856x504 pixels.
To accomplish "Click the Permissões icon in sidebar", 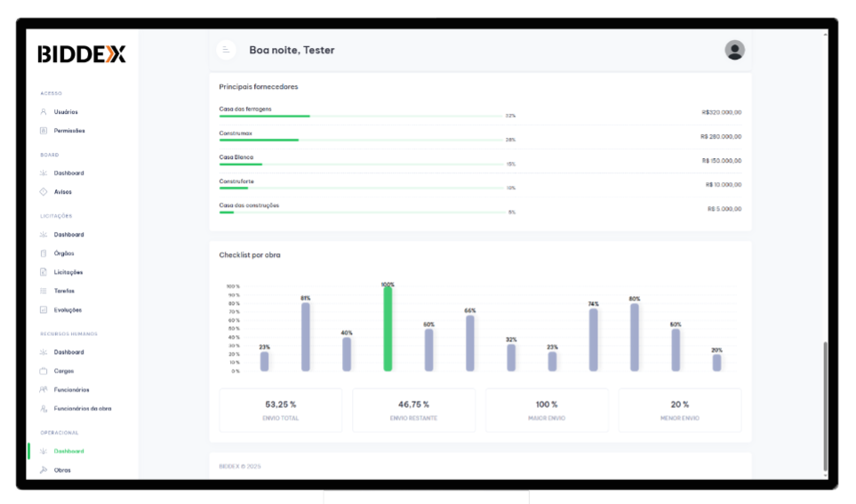I will [x=44, y=131].
